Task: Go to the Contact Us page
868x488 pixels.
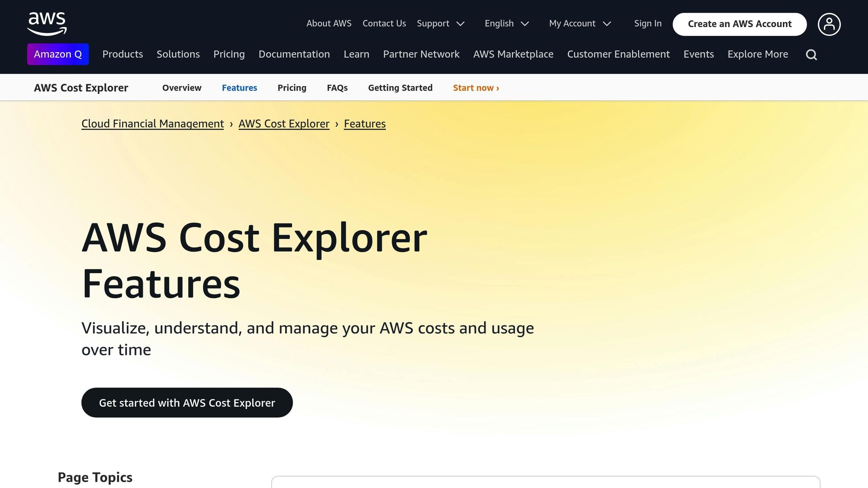Action: [384, 24]
